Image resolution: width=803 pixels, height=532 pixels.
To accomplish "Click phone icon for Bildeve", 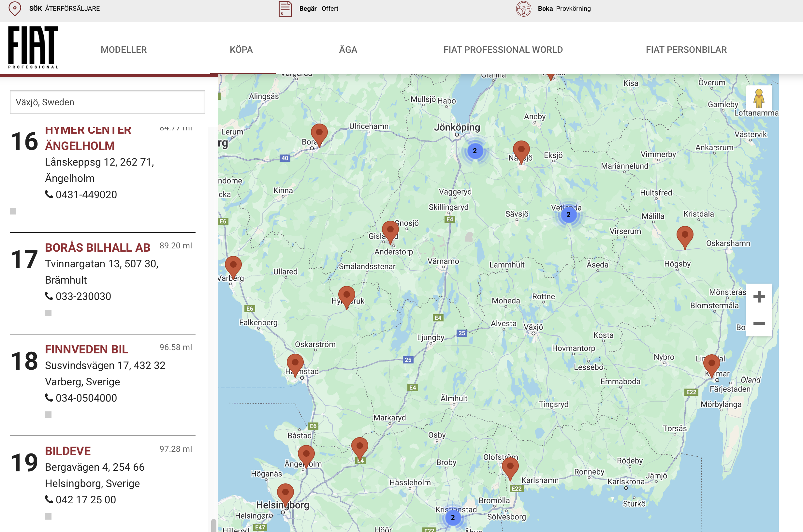I will (x=49, y=499).
